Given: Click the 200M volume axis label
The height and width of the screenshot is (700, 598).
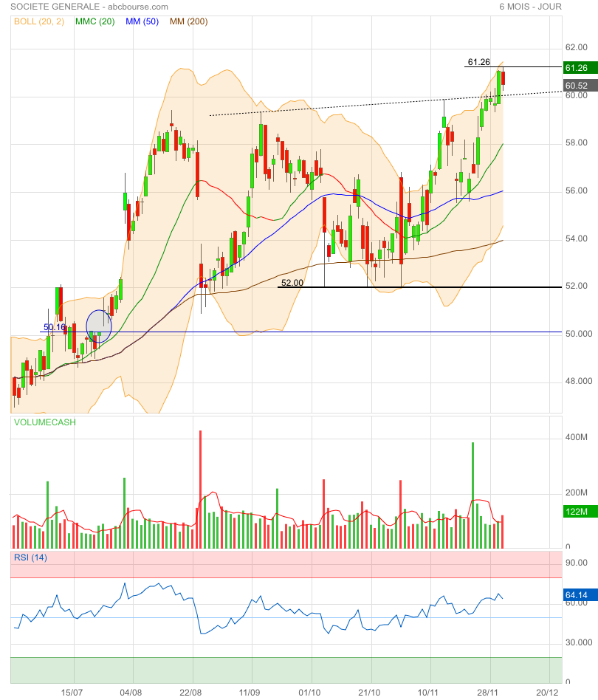Looking at the screenshot, I should tap(576, 493).
